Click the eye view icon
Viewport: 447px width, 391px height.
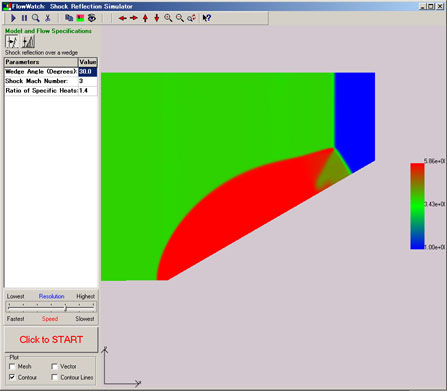[x=92, y=18]
